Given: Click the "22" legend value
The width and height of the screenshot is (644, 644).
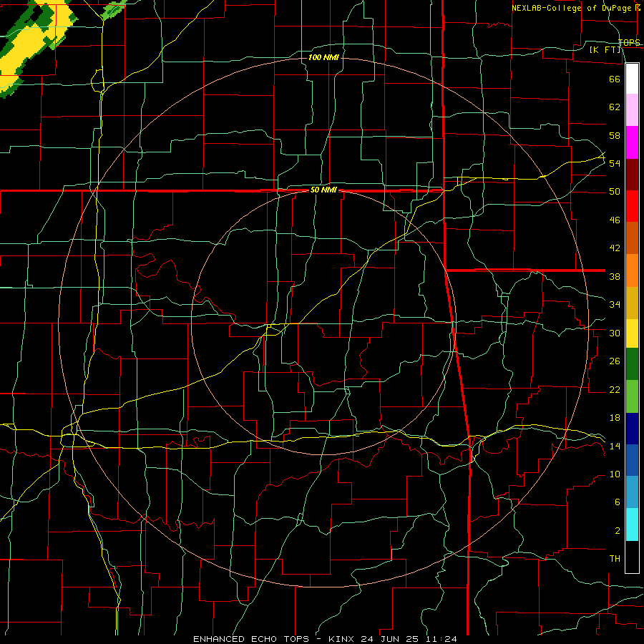Looking at the screenshot, I should tap(615, 389).
